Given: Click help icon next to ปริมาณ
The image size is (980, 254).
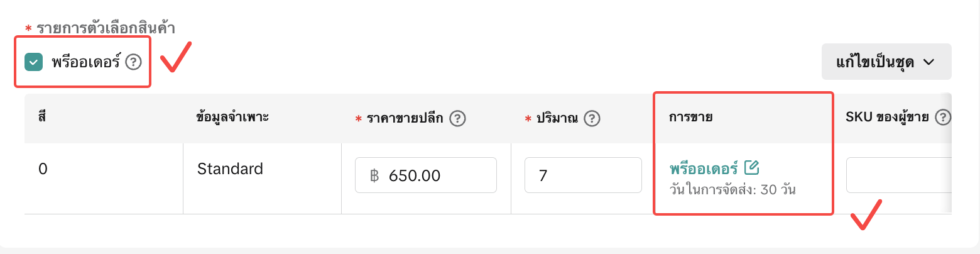Looking at the screenshot, I should (591, 118).
